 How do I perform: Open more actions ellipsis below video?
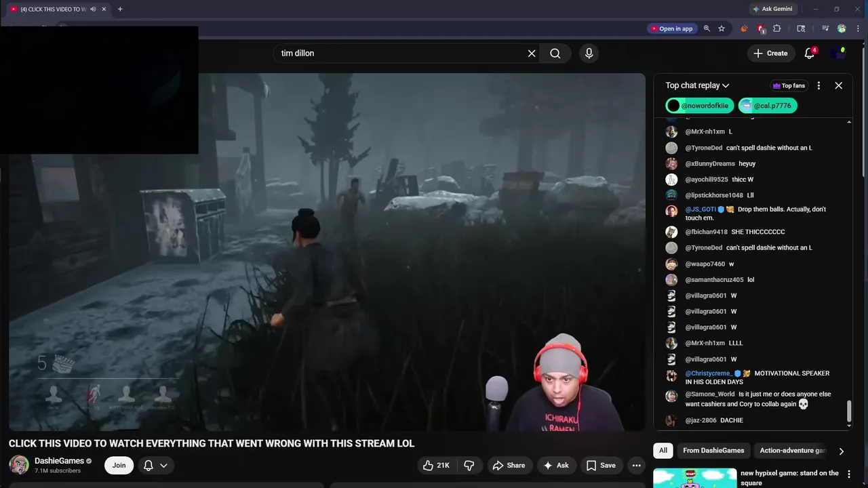click(x=636, y=465)
